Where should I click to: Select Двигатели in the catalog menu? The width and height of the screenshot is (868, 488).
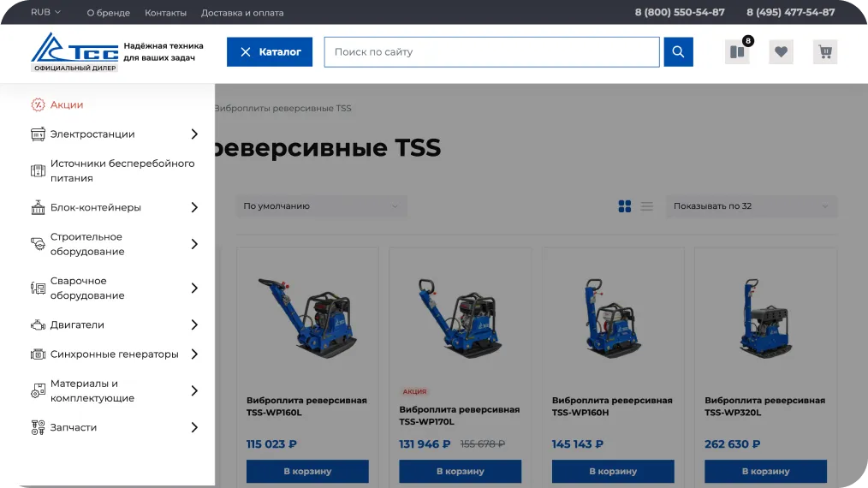pyautogui.click(x=77, y=324)
